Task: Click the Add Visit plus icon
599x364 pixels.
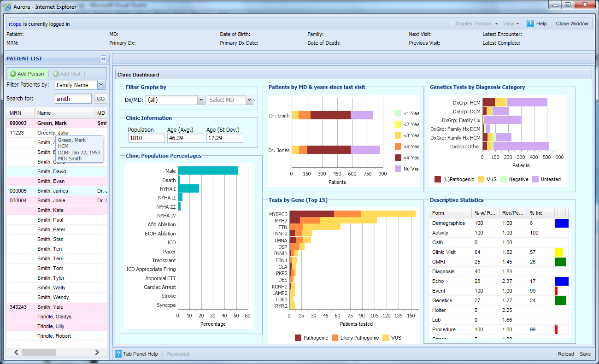Action: pyautogui.click(x=56, y=74)
